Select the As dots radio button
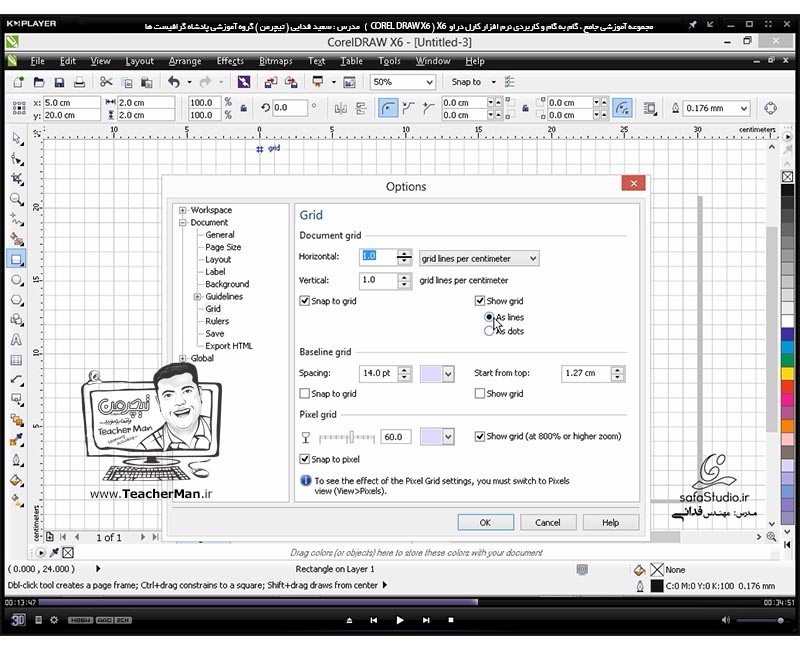Viewport: 800px width, 650px height. pyautogui.click(x=489, y=331)
